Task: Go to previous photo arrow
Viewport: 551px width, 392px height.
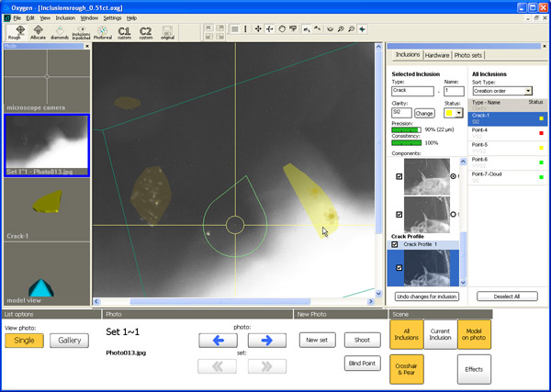Action: [x=218, y=341]
